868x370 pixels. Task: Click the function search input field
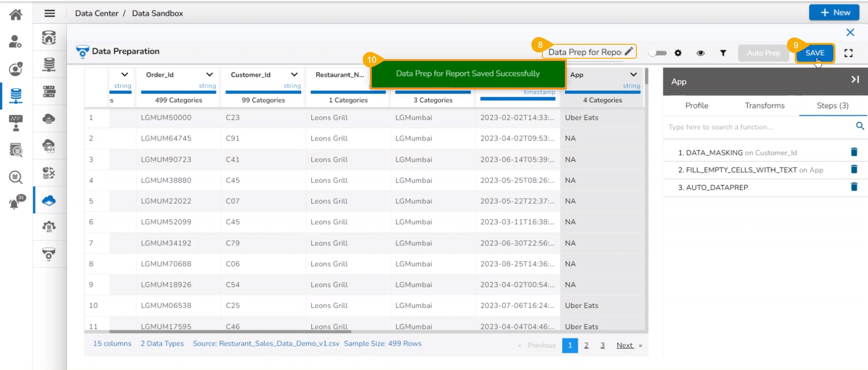tap(758, 127)
